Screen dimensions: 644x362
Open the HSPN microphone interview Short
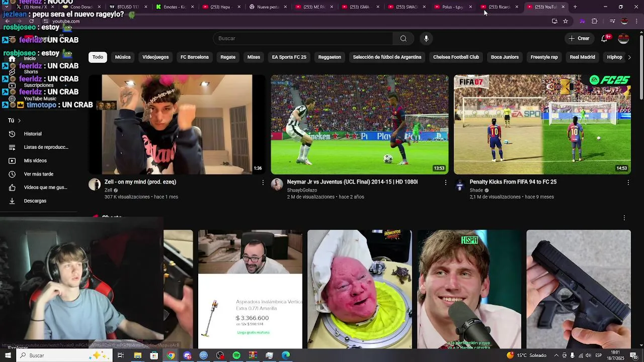(469, 289)
